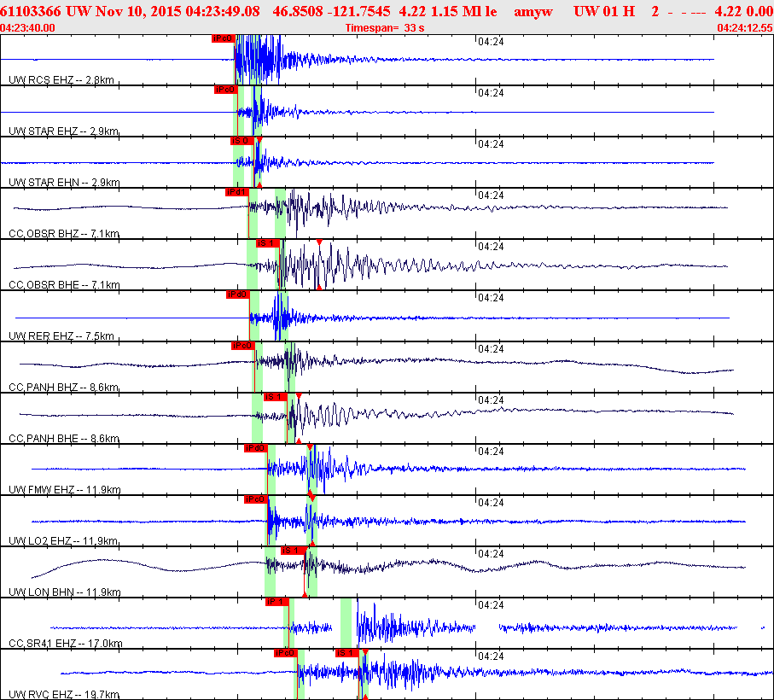Click the red triangle atop the PANH BHE trace
This screenshot has height=700, width=774.
299,397
